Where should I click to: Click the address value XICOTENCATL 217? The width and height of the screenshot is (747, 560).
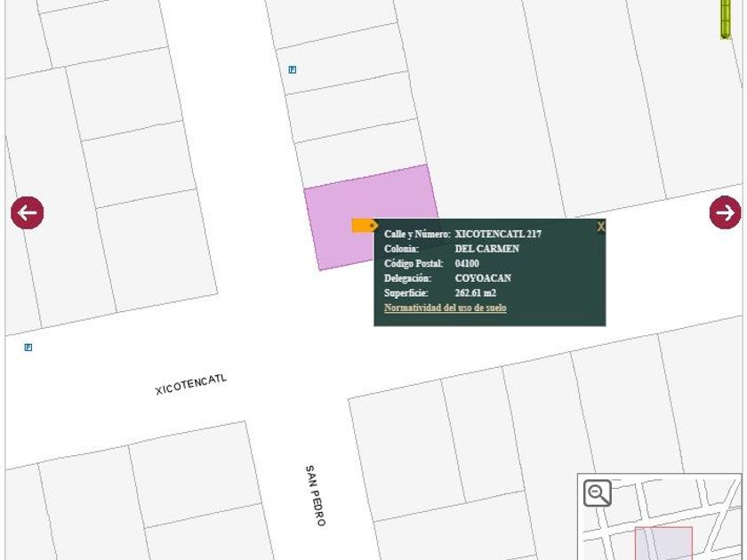coord(498,234)
